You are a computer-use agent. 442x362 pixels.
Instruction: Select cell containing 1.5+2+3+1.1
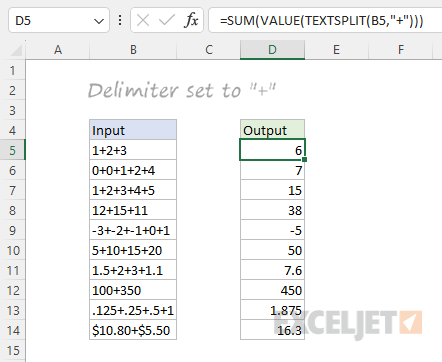pos(133,270)
